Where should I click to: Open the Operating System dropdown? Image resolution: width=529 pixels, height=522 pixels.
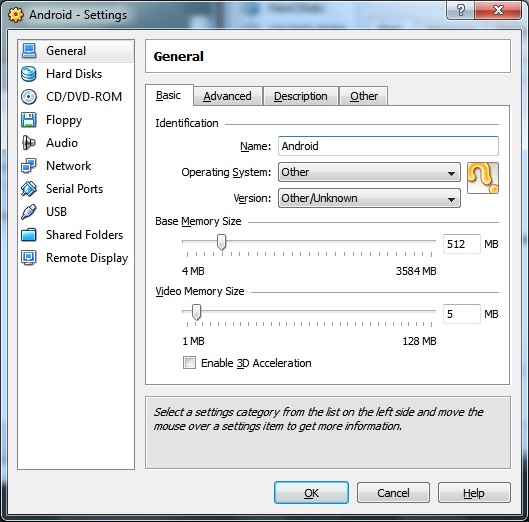point(369,172)
